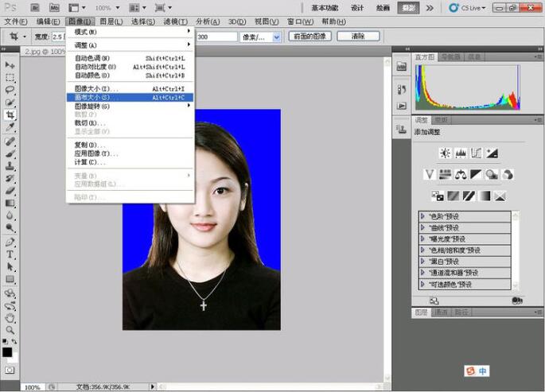Select the Rectangular Marquee tool
Image resolution: width=545 pixels, height=392 pixels.
[x=10, y=77]
